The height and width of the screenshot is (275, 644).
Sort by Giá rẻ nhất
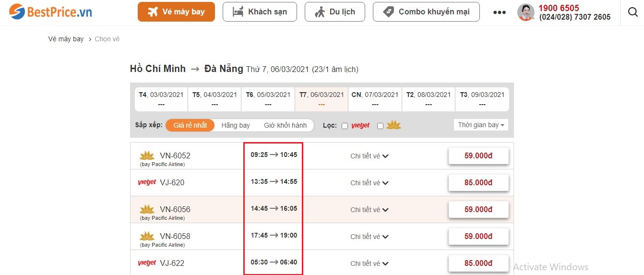tap(190, 125)
